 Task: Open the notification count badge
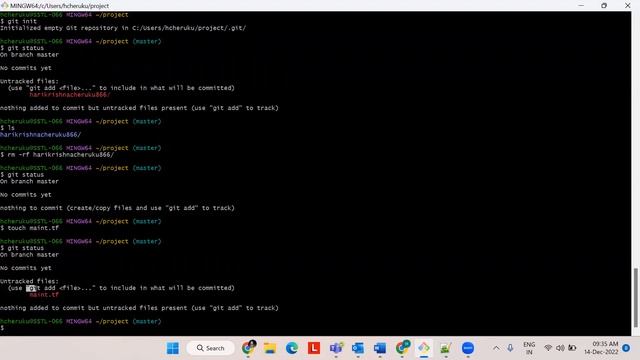click(x=626, y=348)
